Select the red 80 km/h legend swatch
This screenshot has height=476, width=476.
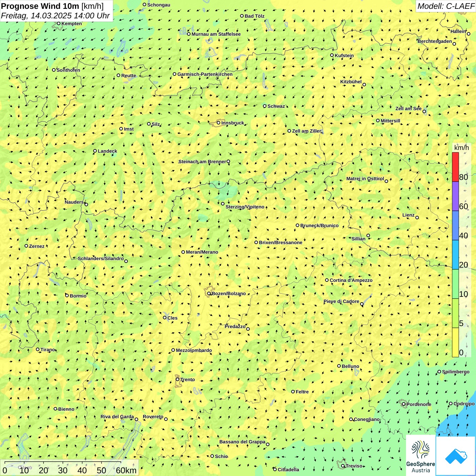(455, 167)
